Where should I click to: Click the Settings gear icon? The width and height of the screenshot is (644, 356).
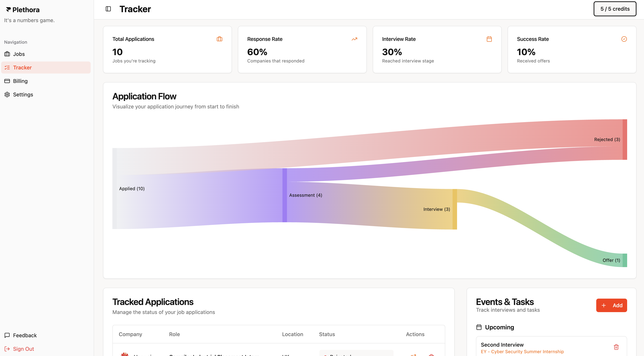coord(7,95)
